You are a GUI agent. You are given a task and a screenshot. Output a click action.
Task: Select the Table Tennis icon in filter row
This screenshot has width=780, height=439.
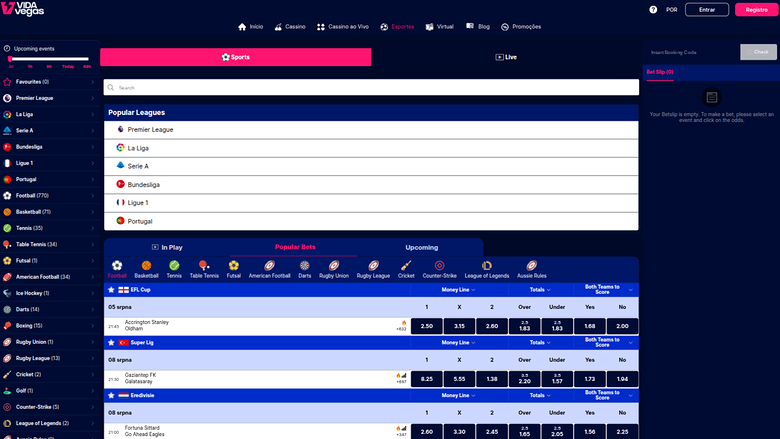(x=203, y=265)
